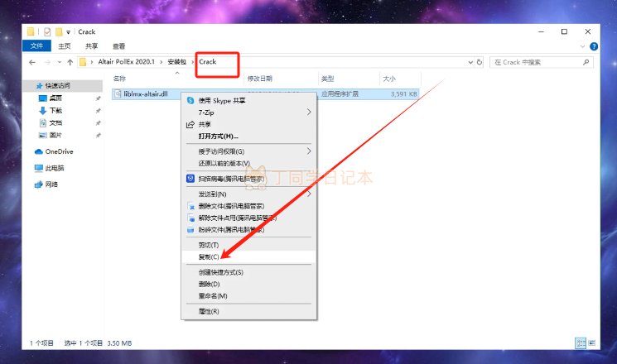617x364 pixels.
Task: Choose 剪切(T) in context menu
Action: 249,245
